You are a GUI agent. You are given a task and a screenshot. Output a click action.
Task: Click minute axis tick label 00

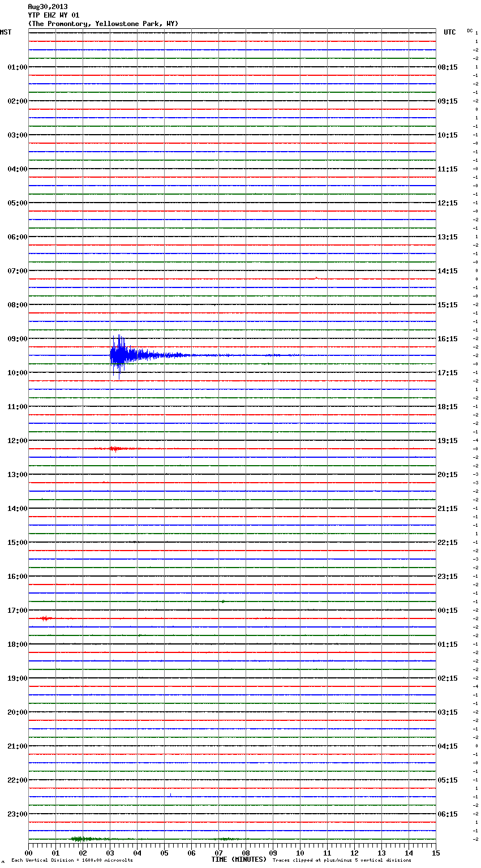click(x=28, y=853)
